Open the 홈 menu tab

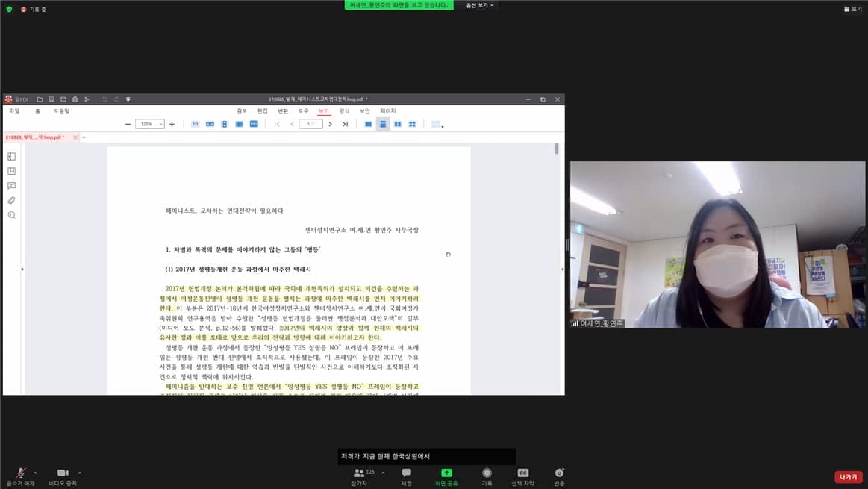[x=37, y=111]
